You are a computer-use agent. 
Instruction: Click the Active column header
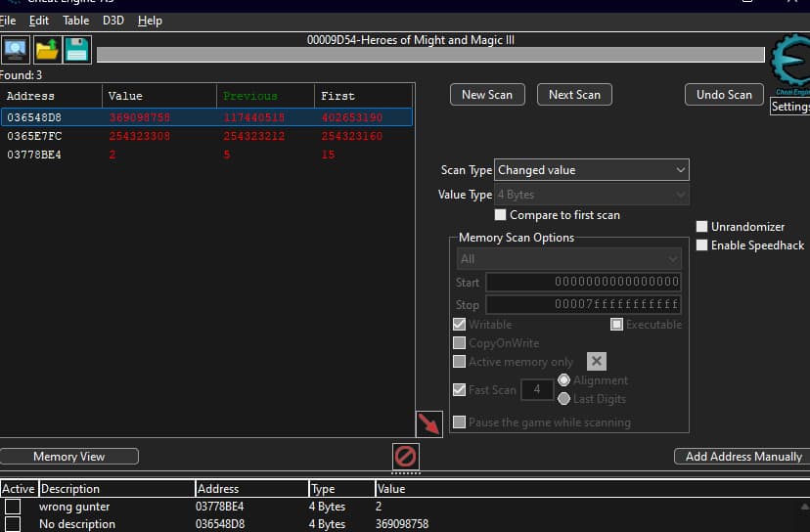point(19,489)
